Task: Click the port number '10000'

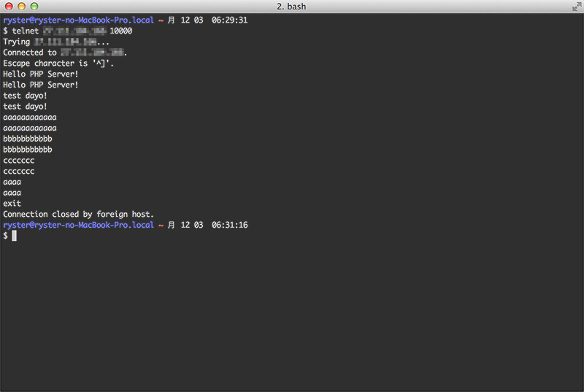Action: pyautogui.click(x=120, y=31)
